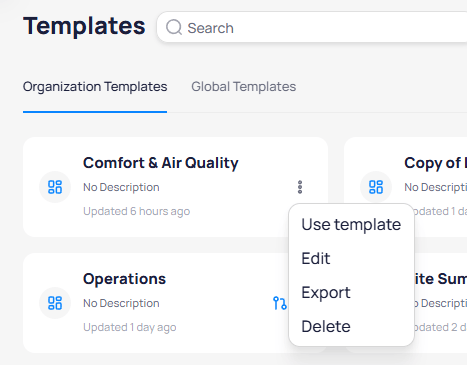The width and height of the screenshot is (467, 365).
Task: Click No Description under Operations
Action: point(121,303)
